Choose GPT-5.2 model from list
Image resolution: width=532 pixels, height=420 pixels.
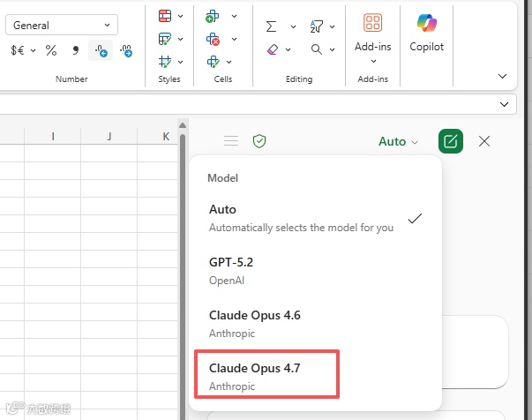point(316,271)
